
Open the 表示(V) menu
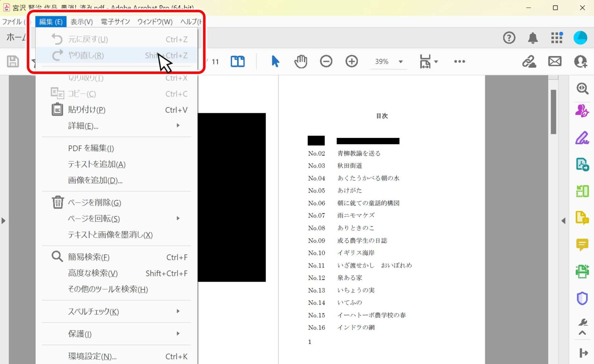(82, 22)
